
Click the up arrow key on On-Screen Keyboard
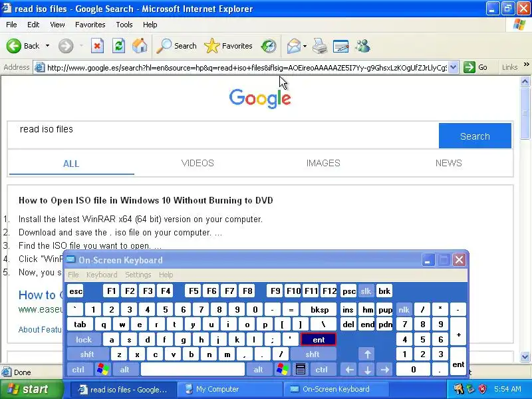coord(368,354)
